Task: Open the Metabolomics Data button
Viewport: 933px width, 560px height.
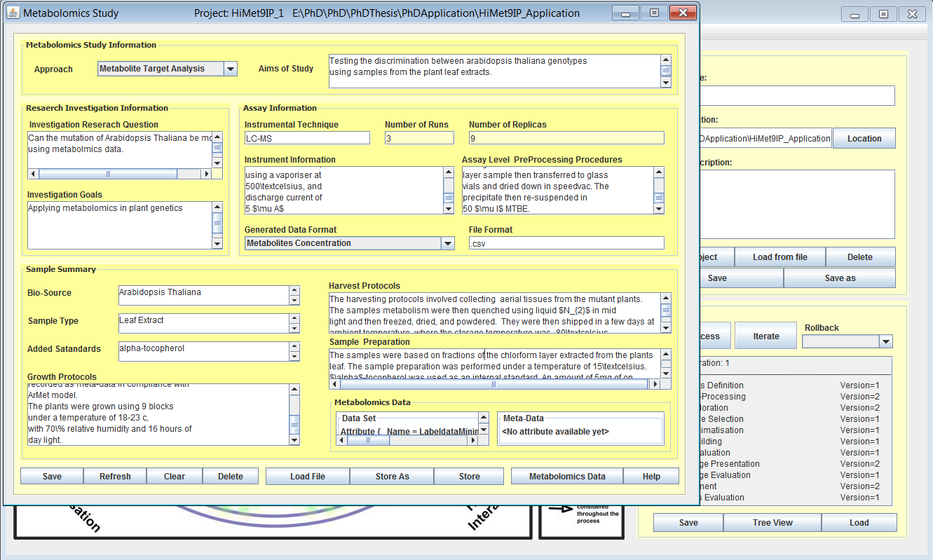Action: (x=566, y=477)
